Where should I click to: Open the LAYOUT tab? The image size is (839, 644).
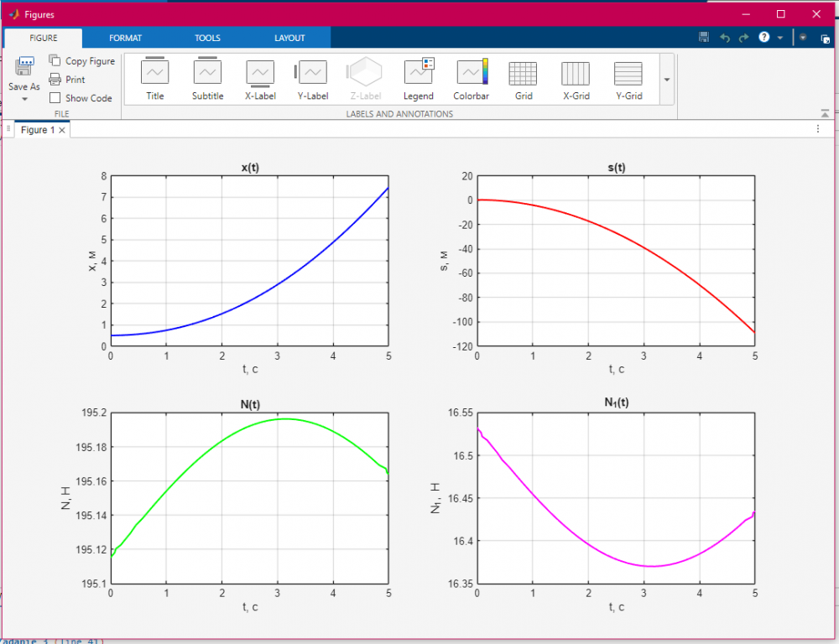(x=289, y=38)
